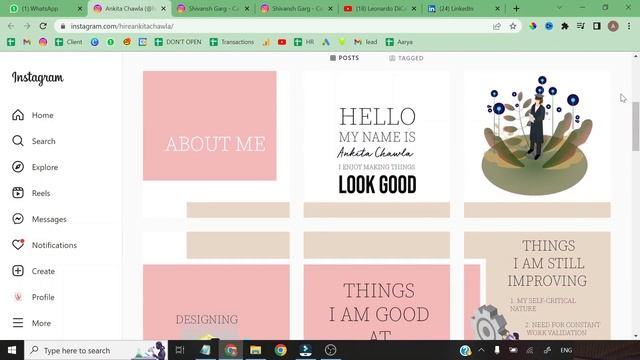This screenshot has height=360, width=640.
Task: Open the Aarya bookmark
Action: (x=400, y=42)
